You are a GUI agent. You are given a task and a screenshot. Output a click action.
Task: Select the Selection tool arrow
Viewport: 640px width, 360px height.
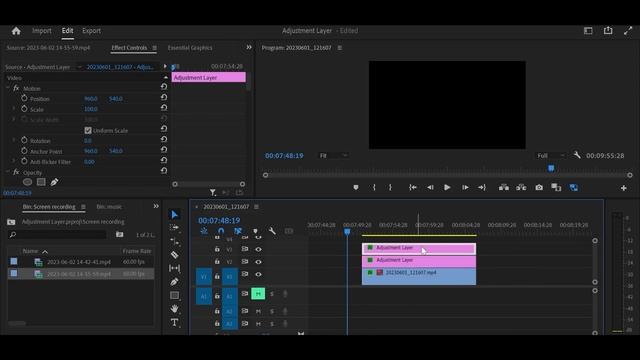(175, 214)
